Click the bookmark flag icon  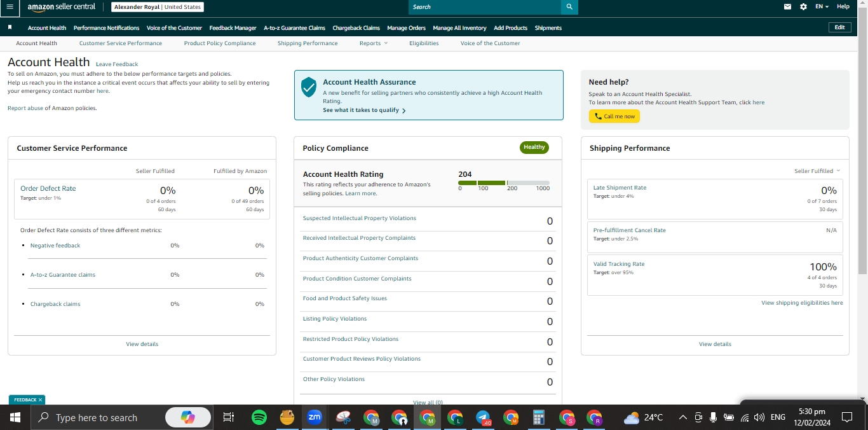[x=10, y=27]
